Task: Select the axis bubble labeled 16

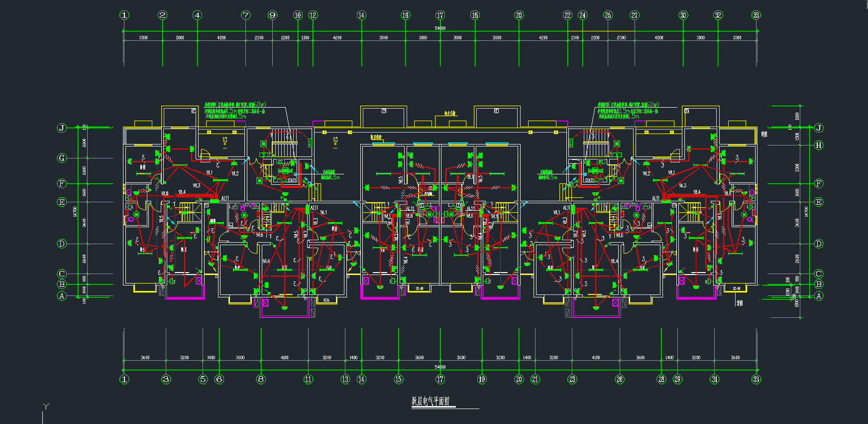Action: pyautogui.click(x=405, y=15)
